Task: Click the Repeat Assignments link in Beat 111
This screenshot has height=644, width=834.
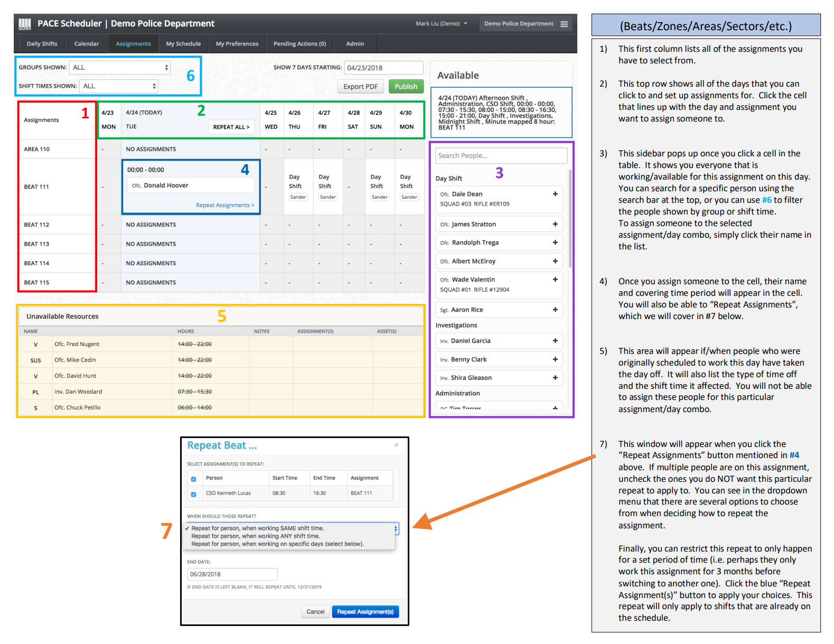Action: tap(225, 206)
